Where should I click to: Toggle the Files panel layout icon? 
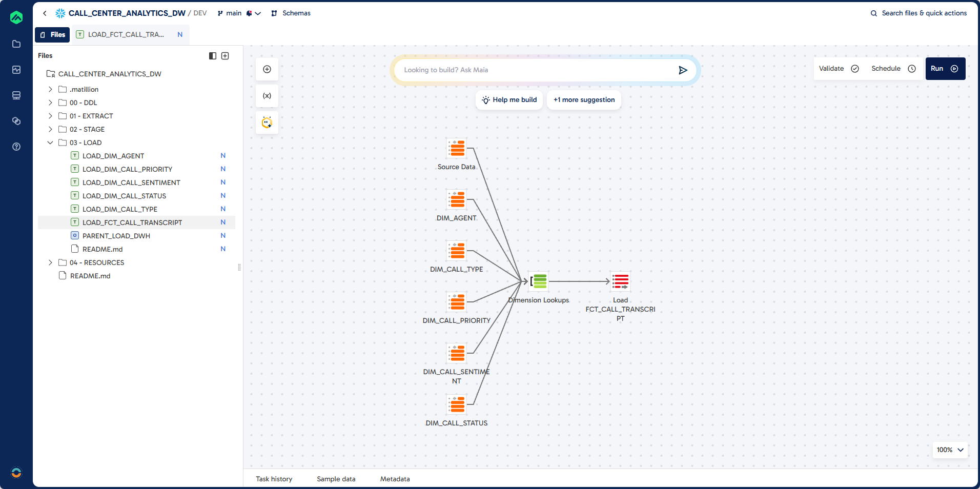pyautogui.click(x=213, y=56)
